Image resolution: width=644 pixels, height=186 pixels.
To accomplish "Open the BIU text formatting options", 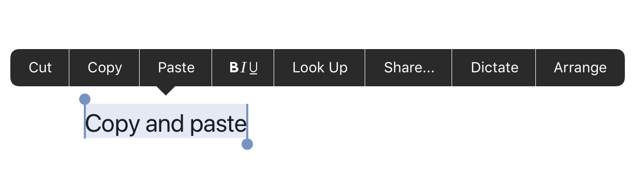I will tap(243, 68).
